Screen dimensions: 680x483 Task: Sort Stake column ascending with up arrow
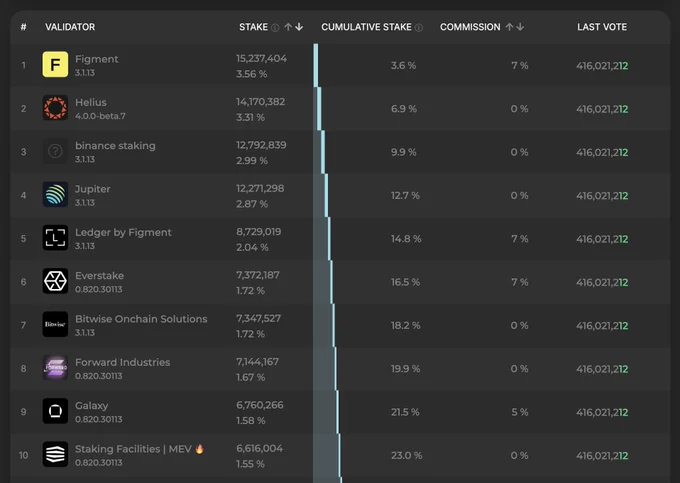(x=288, y=27)
